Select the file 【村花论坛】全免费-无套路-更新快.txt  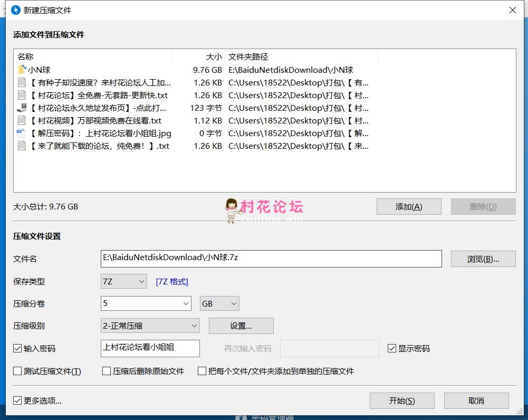point(99,96)
